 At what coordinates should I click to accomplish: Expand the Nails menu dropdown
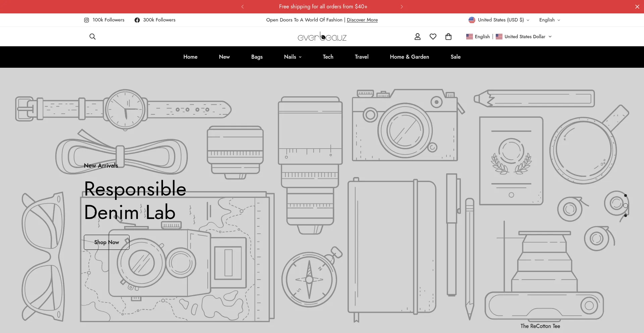pyautogui.click(x=292, y=57)
